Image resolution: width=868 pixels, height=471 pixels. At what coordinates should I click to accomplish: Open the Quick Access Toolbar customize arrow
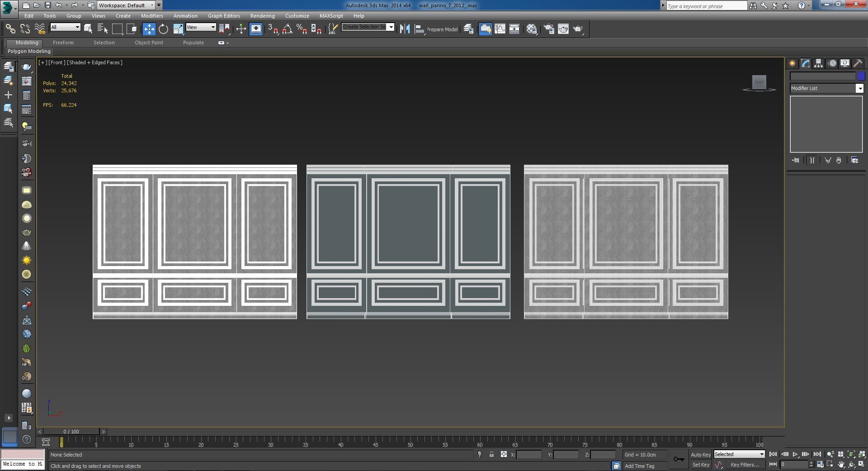159,5
